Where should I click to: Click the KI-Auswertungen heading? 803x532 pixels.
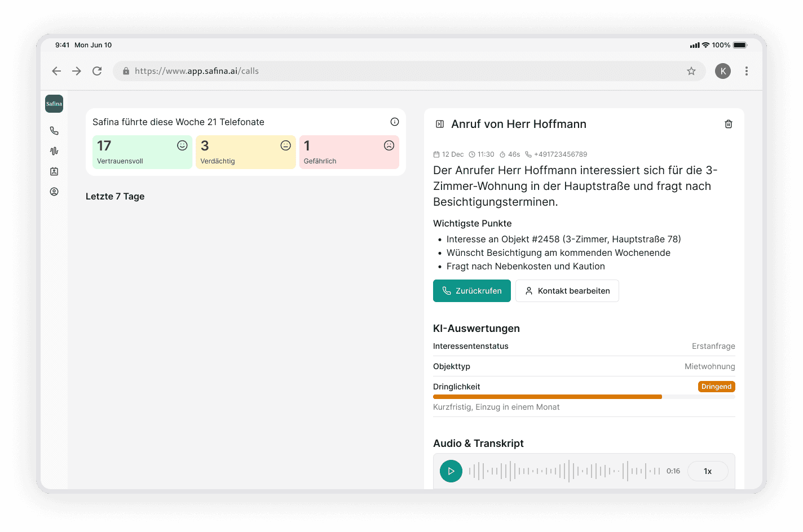coord(476,329)
